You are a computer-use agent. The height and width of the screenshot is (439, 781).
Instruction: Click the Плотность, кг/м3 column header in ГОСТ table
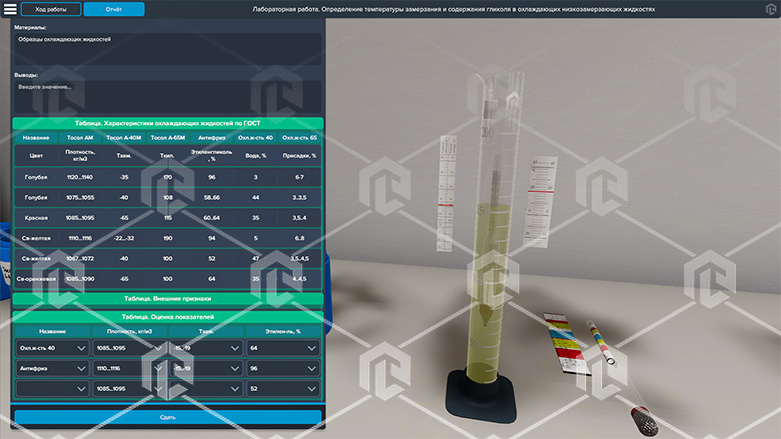coord(80,155)
